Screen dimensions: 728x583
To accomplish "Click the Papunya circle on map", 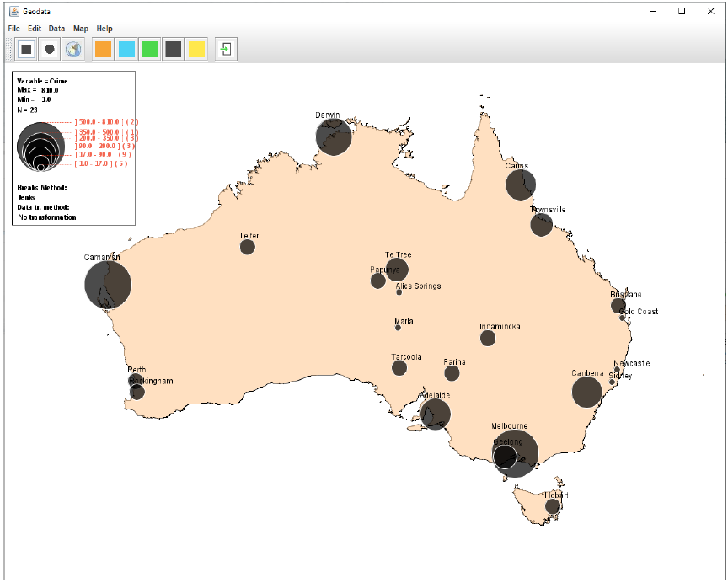I will (x=378, y=281).
